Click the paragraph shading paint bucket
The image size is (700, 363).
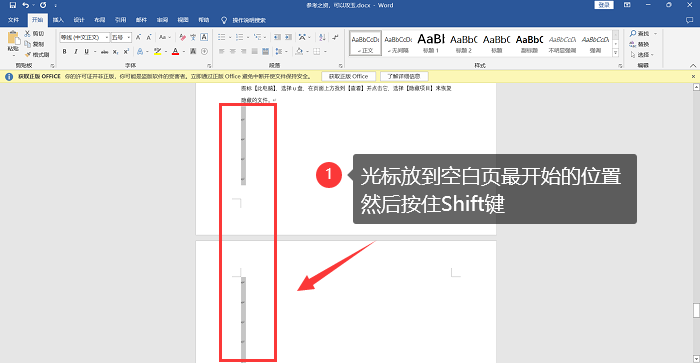299,52
